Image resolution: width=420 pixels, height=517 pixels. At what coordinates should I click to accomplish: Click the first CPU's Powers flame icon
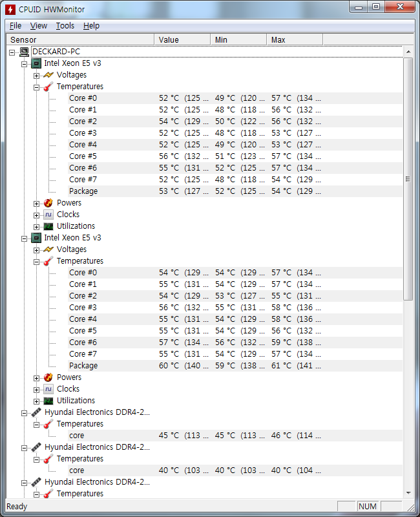(x=48, y=203)
